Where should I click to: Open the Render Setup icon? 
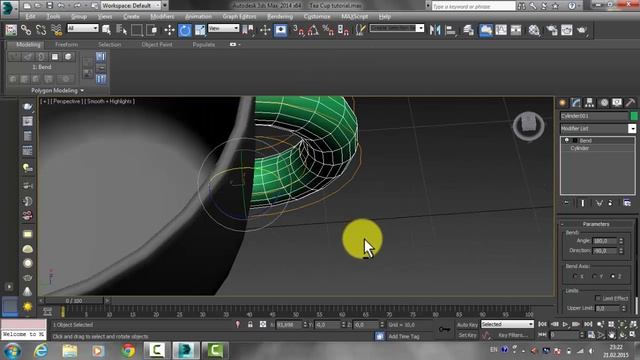click(x=551, y=30)
